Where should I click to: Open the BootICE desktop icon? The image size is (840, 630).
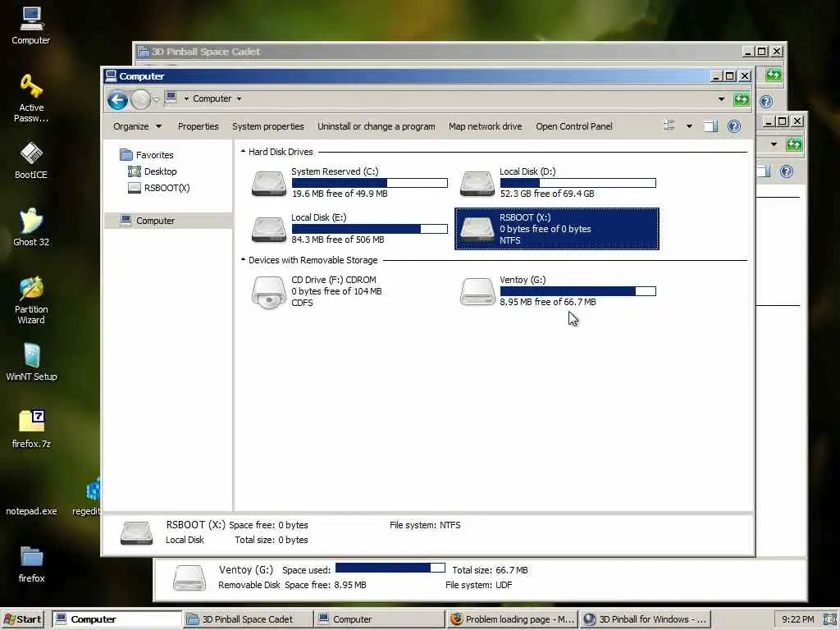(x=31, y=160)
